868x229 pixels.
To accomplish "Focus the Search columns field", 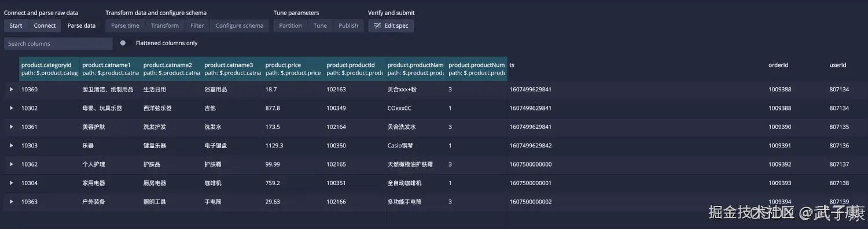I will click(x=58, y=43).
